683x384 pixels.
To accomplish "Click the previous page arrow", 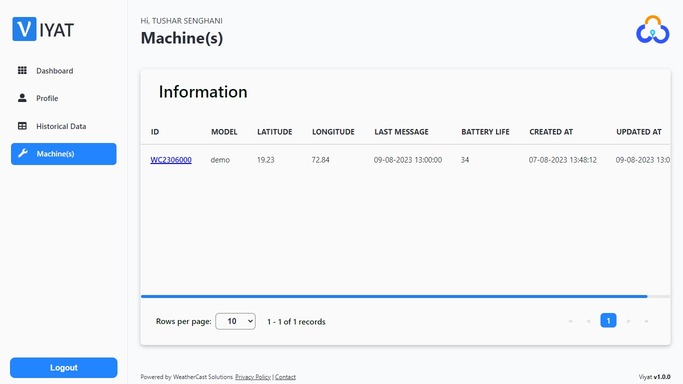I will 588,321.
